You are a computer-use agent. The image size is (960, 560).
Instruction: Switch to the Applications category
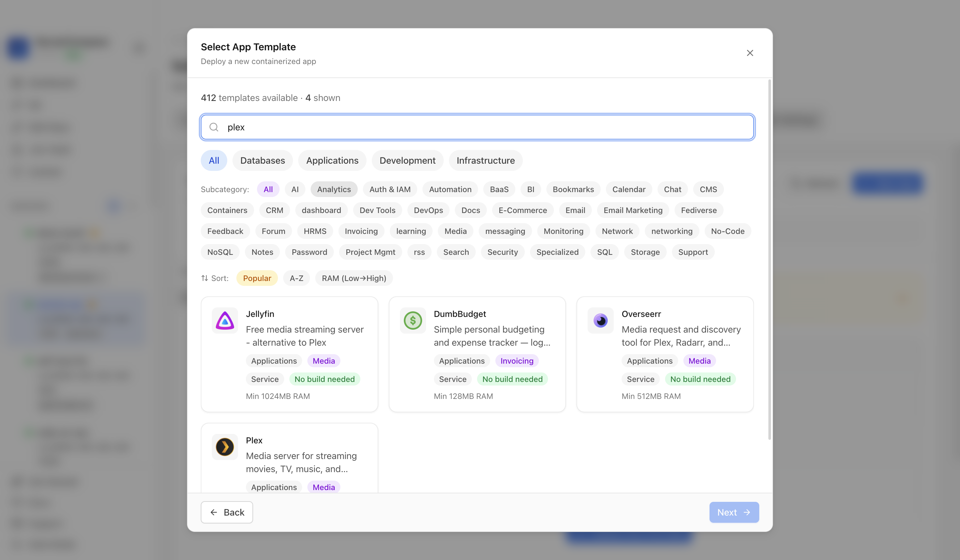[x=332, y=161]
